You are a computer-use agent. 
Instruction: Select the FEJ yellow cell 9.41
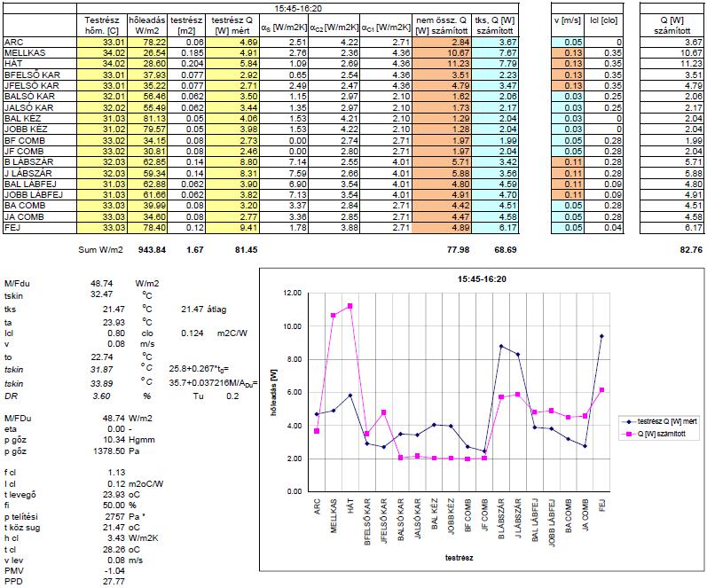click(x=232, y=228)
